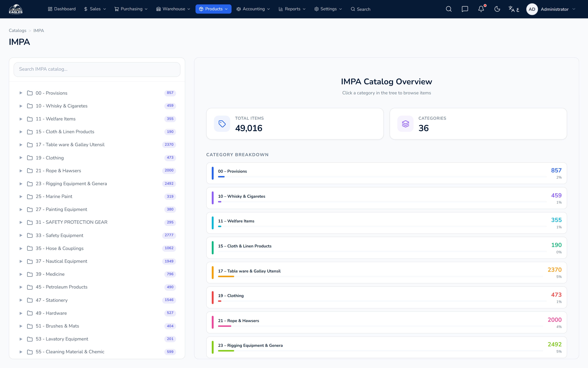Go to Dashboard

[x=62, y=9]
